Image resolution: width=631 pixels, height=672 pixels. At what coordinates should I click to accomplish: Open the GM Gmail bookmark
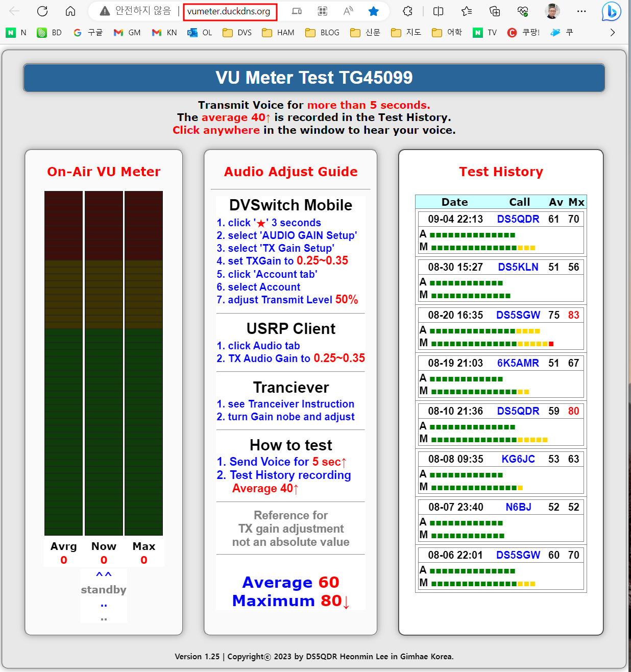[127, 33]
